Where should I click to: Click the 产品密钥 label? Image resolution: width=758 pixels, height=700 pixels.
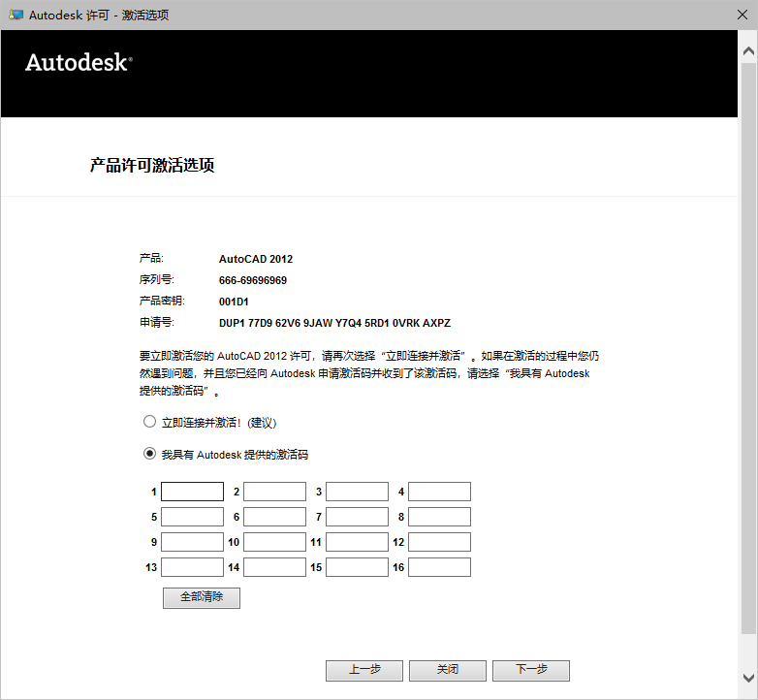pyautogui.click(x=162, y=302)
